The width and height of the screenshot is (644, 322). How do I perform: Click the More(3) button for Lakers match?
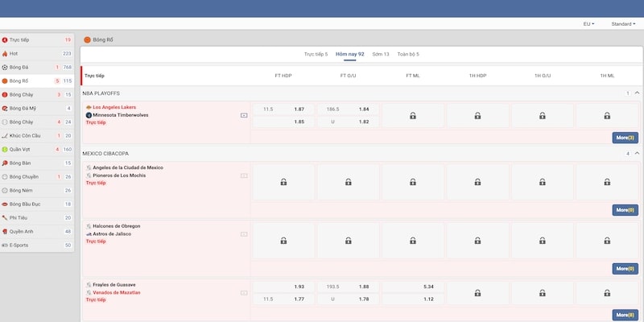click(625, 138)
